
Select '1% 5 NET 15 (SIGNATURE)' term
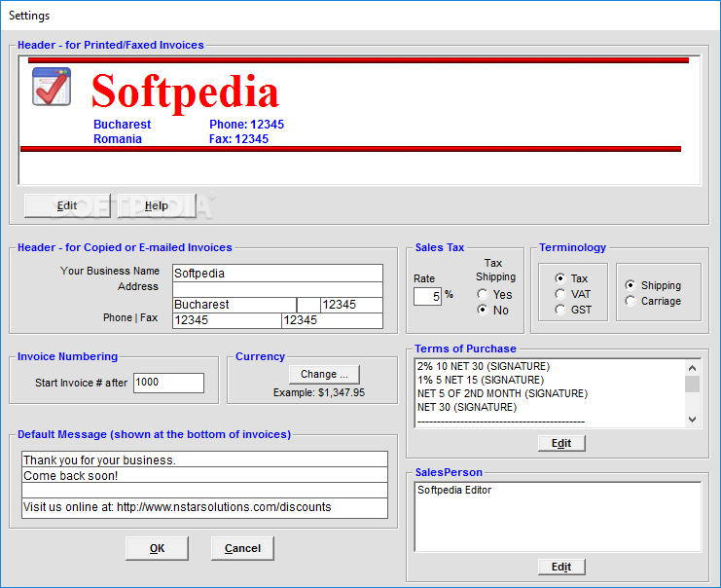(481, 380)
